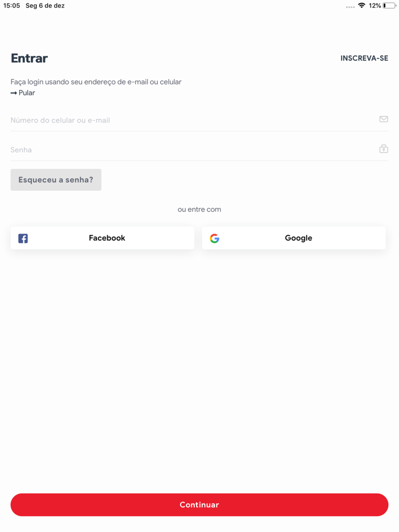Click the Entrar page heading

coord(29,58)
